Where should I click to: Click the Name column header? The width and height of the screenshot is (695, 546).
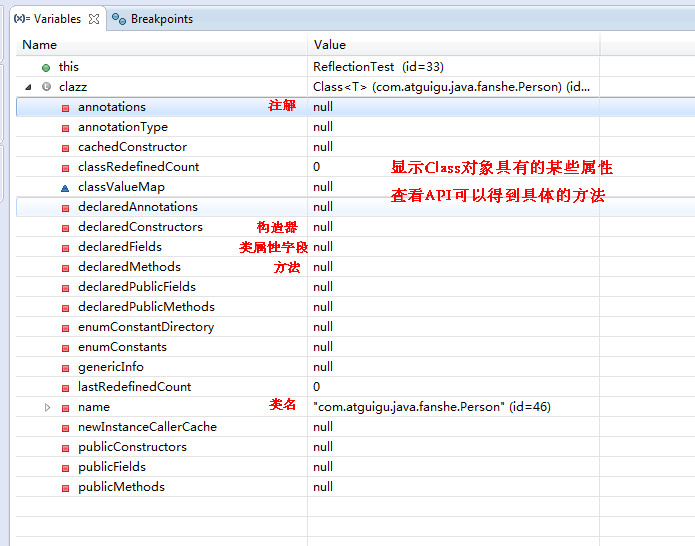click(x=40, y=44)
